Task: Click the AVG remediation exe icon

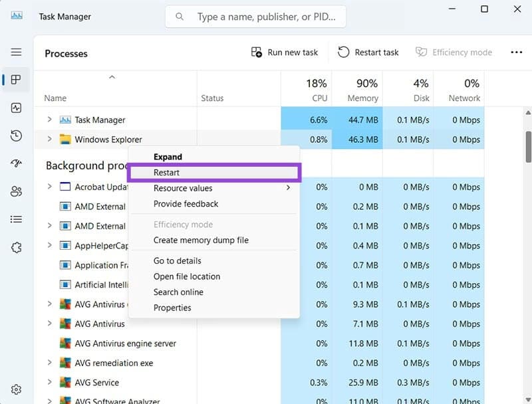Action: click(x=65, y=363)
